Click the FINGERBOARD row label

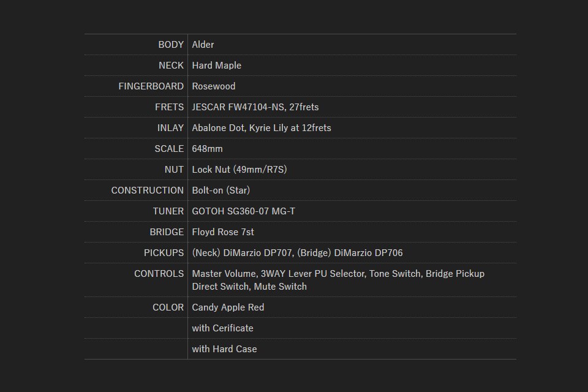pos(151,86)
